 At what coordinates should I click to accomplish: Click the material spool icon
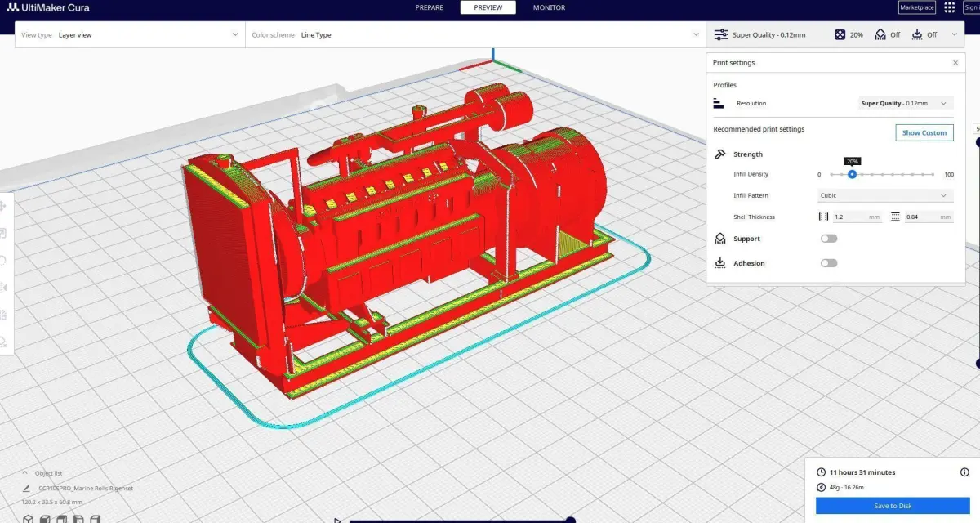point(821,487)
